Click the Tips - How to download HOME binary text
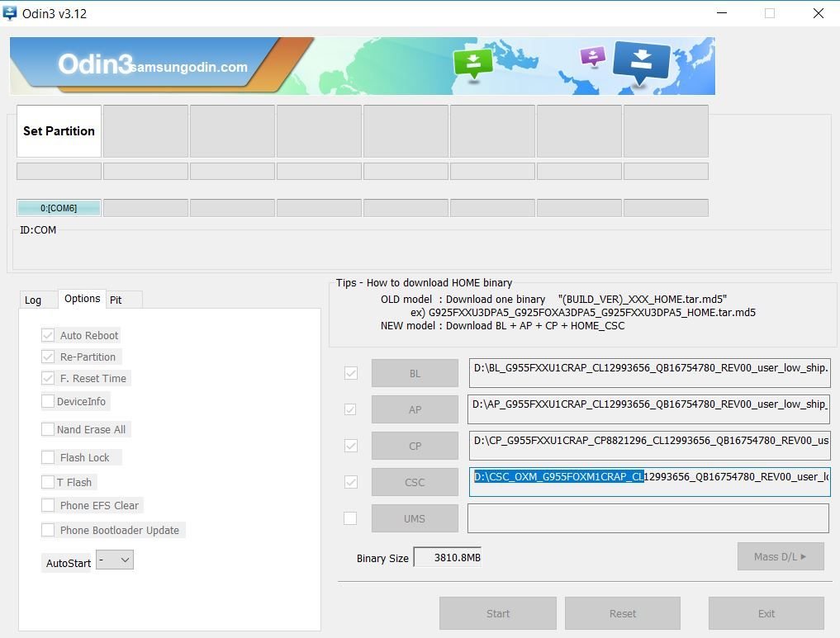 [x=424, y=282]
